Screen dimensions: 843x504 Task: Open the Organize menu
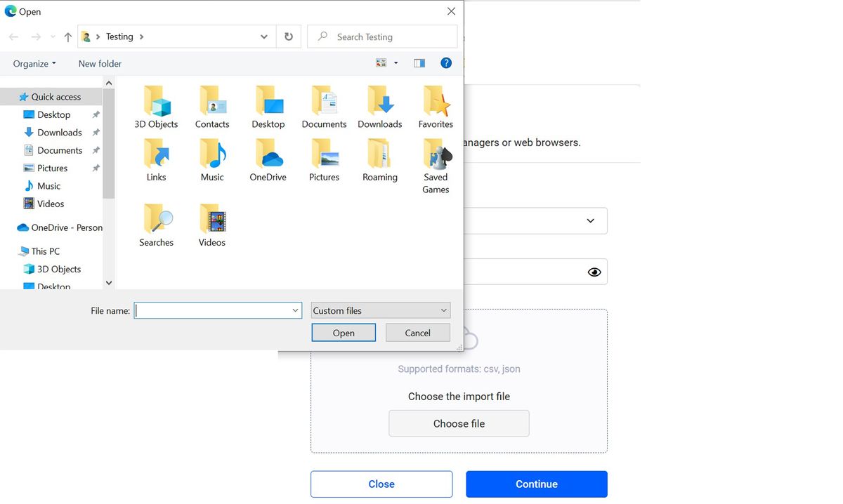click(x=34, y=63)
